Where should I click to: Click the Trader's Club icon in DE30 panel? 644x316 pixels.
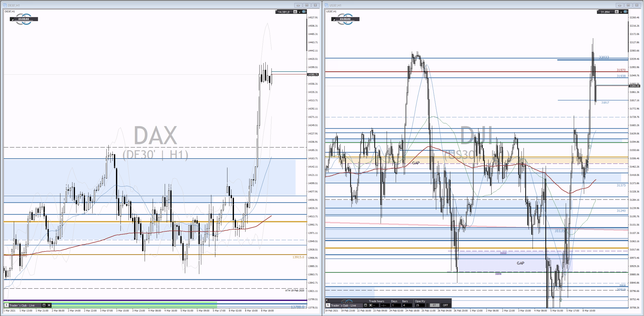point(7,305)
